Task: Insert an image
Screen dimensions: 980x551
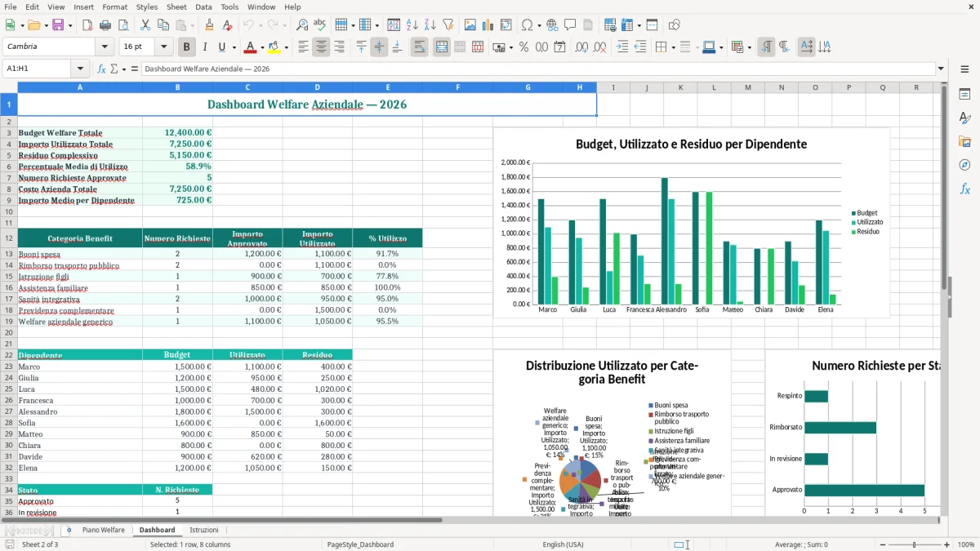Action: coord(470,25)
